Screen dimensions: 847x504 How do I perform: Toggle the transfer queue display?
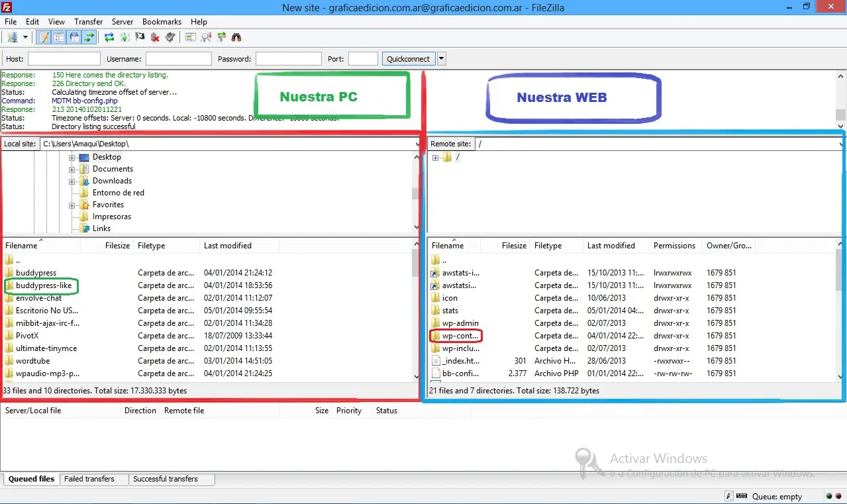pyautogui.click(x=89, y=38)
